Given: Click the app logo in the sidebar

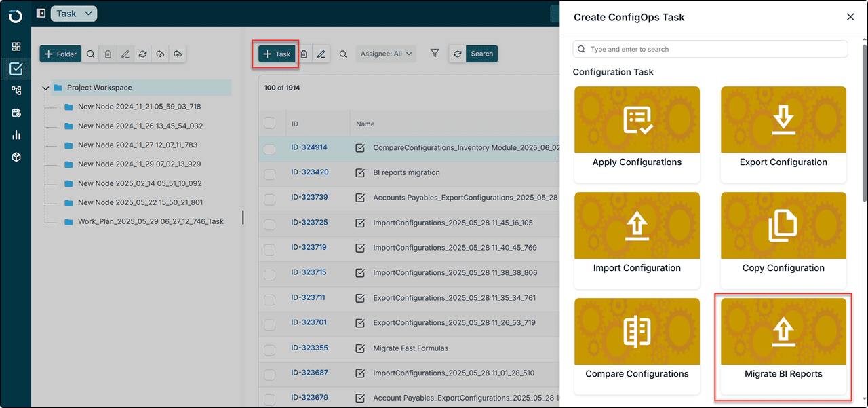Looking at the screenshot, I should pyautogui.click(x=16, y=16).
